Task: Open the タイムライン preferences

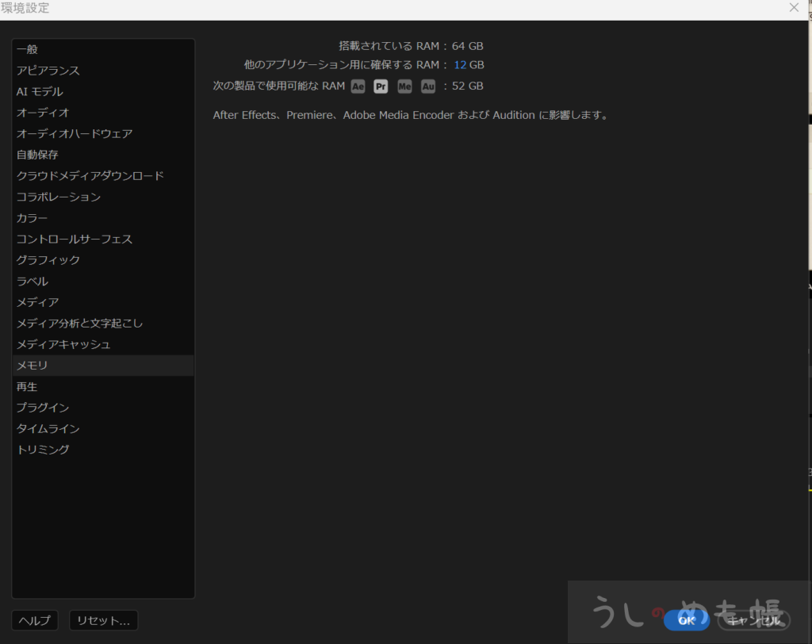Action: click(x=48, y=428)
